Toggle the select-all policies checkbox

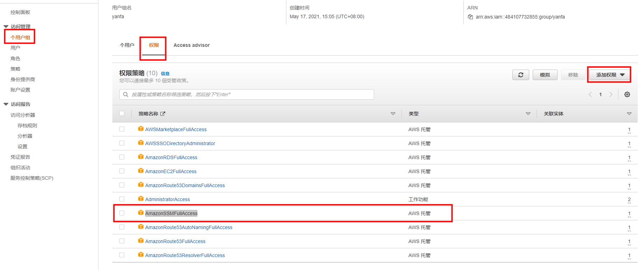[122, 113]
